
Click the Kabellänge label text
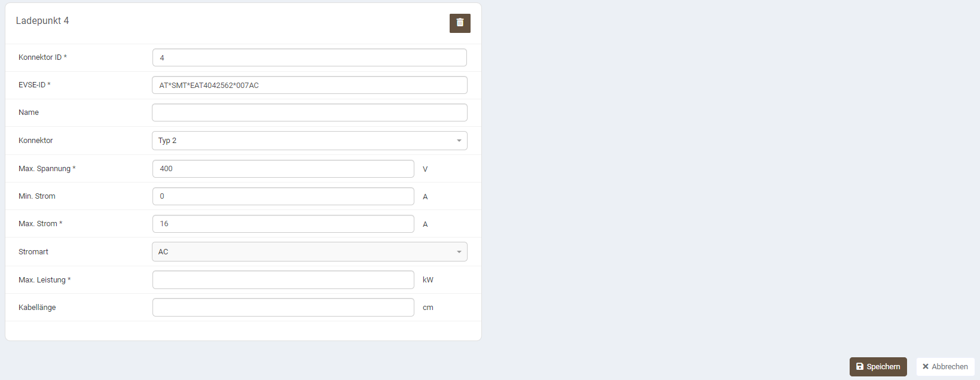click(37, 308)
